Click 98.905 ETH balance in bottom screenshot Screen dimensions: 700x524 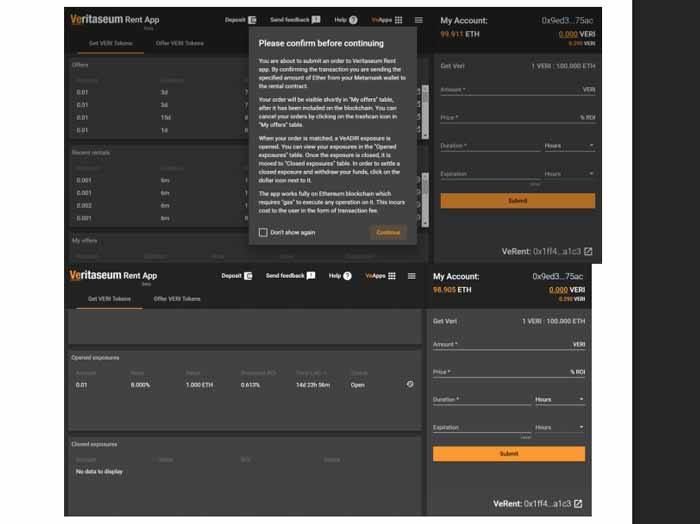[452, 290]
